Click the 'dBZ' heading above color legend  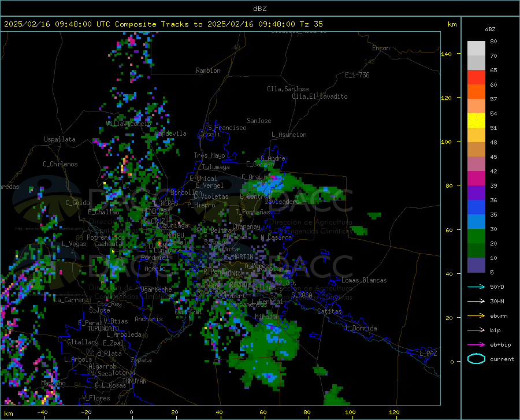[490, 29]
